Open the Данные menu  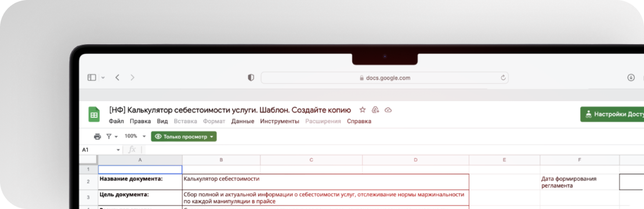[x=243, y=121]
